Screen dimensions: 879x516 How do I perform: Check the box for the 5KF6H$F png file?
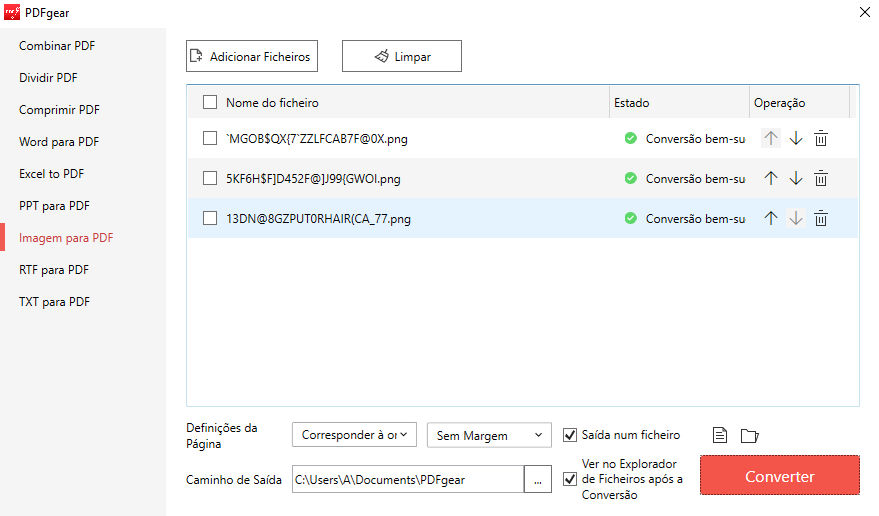point(210,178)
